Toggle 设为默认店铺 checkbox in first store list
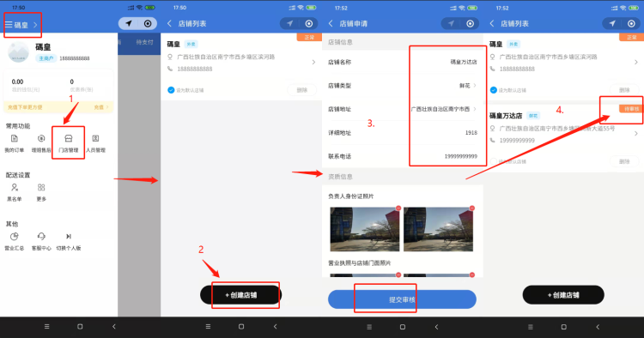644x338 pixels. click(171, 90)
